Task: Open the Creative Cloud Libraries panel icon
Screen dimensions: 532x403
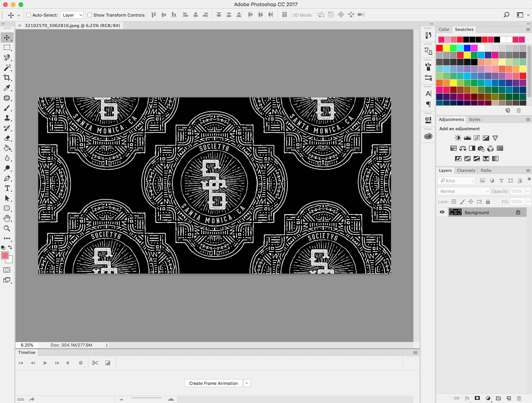Action: 428,136
